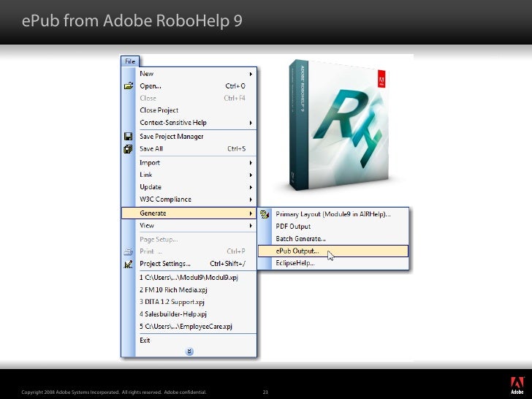Image resolution: width=532 pixels, height=399 pixels.
Task: Click the Project Settings icon
Action: click(x=129, y=264)
